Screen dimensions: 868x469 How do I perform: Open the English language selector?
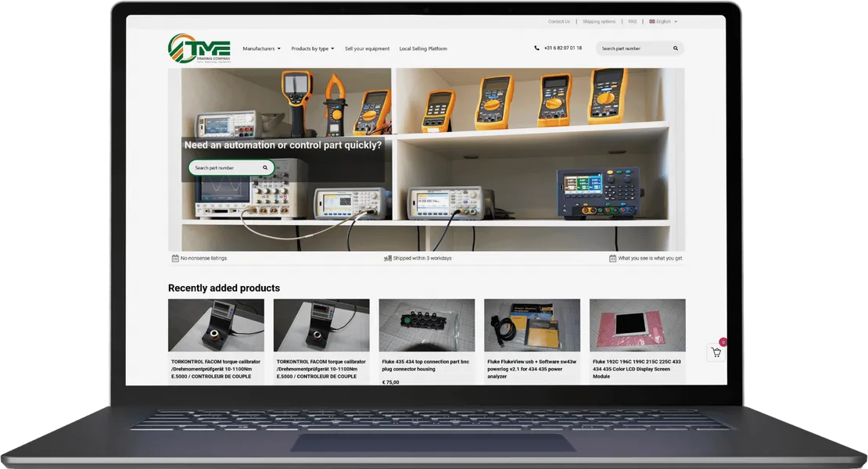pos(663,22)
